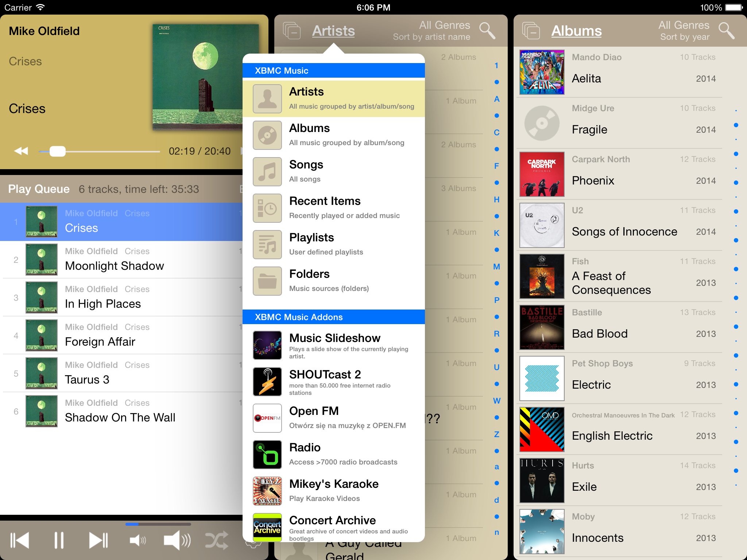Skip to previous track button
Screen dimensions: 747x560
(20, 540)
